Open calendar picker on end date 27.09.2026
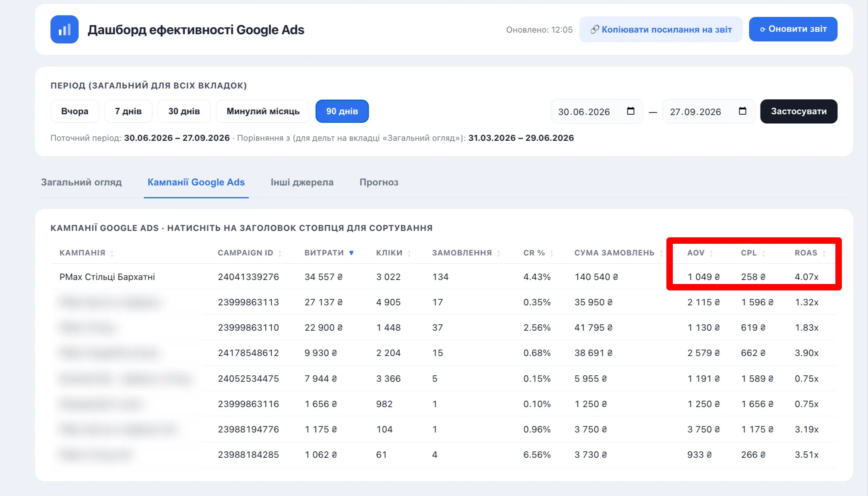 (x=742, y=111)
